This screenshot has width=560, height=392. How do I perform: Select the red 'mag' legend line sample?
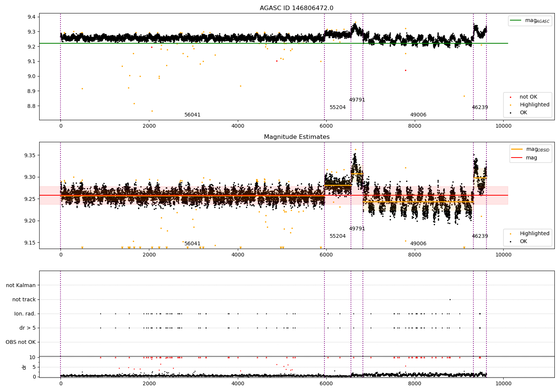coord(517,158)
